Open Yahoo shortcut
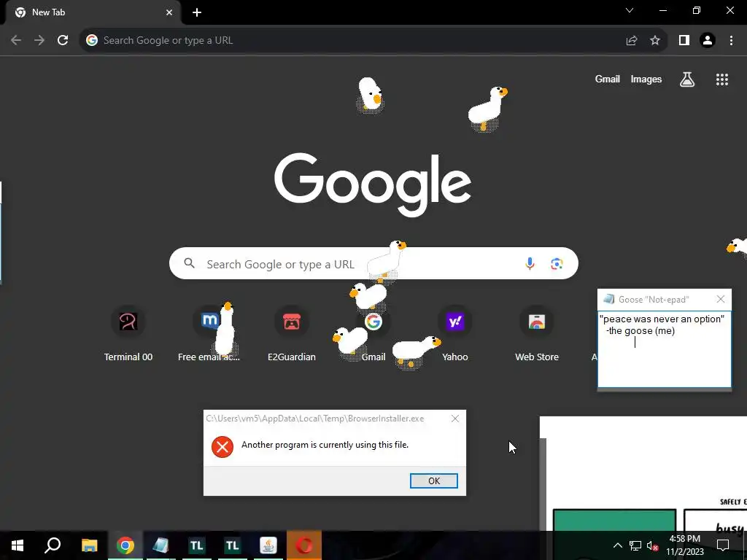The image size is (747, 560). point(455,334)
